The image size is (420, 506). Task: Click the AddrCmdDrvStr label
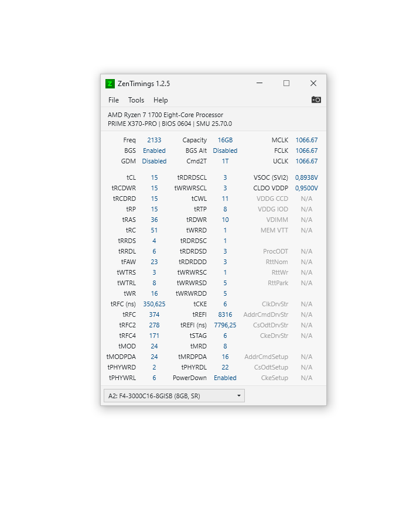tap(266, 314)
